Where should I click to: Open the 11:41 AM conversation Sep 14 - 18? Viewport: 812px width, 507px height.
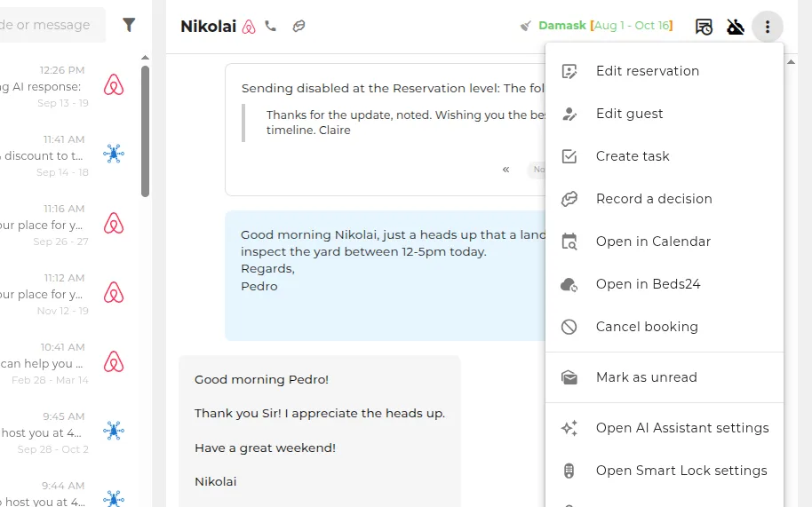click(x=68, y=155)
